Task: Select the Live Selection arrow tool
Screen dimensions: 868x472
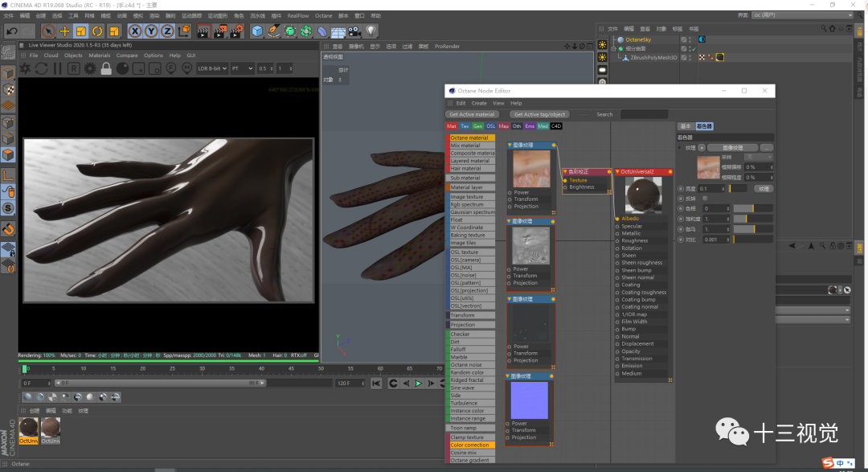Action: click(48, 31)
